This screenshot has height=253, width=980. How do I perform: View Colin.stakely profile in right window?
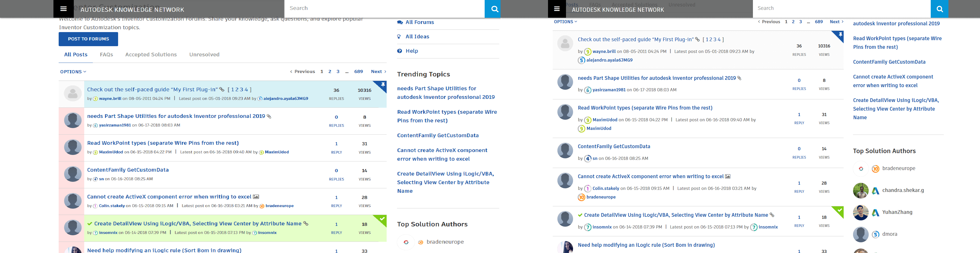click(606, 188)
